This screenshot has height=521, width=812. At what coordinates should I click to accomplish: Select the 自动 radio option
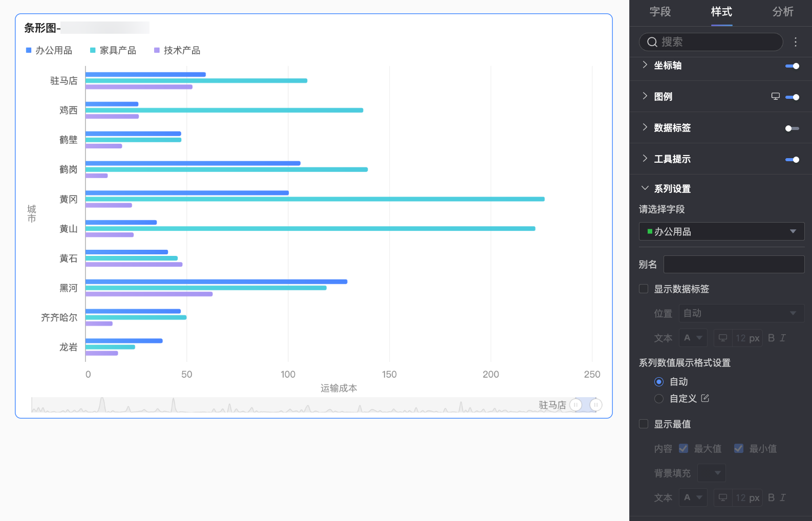[x=659, y=382]
